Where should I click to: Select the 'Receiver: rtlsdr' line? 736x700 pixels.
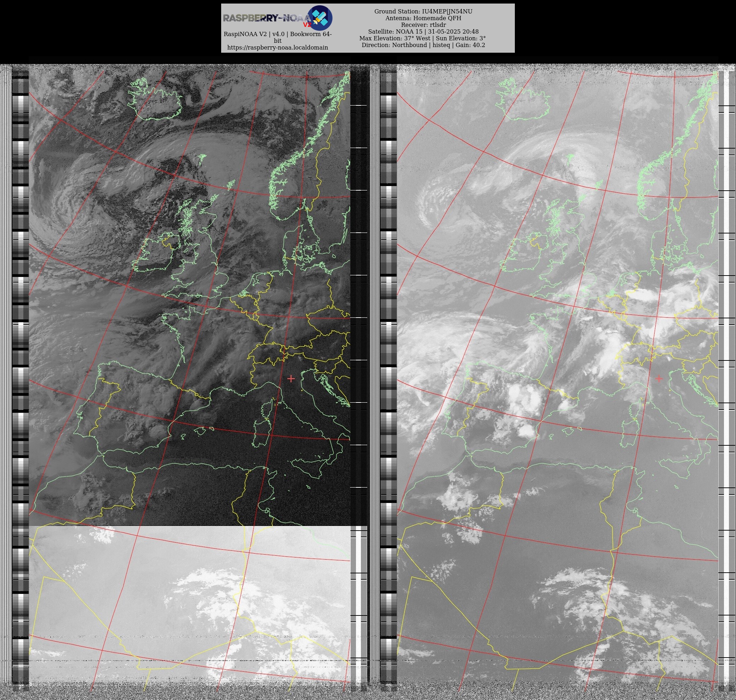423,25
